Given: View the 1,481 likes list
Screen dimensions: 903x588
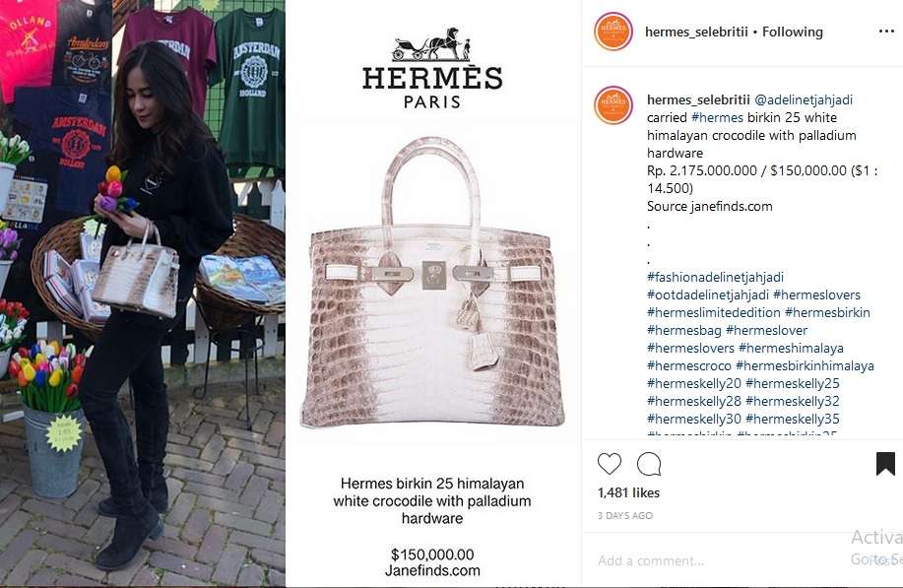Looking at the screenshot, I should pos(628,493).
